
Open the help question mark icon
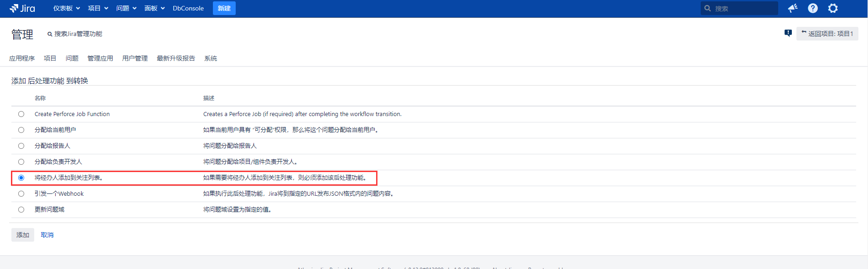(x=813, y=8)
